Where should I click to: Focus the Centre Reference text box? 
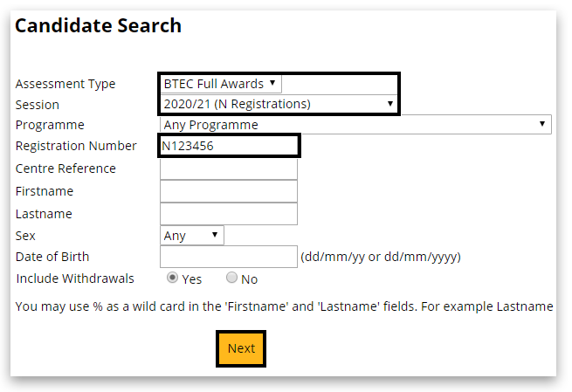tap(229, 168)
